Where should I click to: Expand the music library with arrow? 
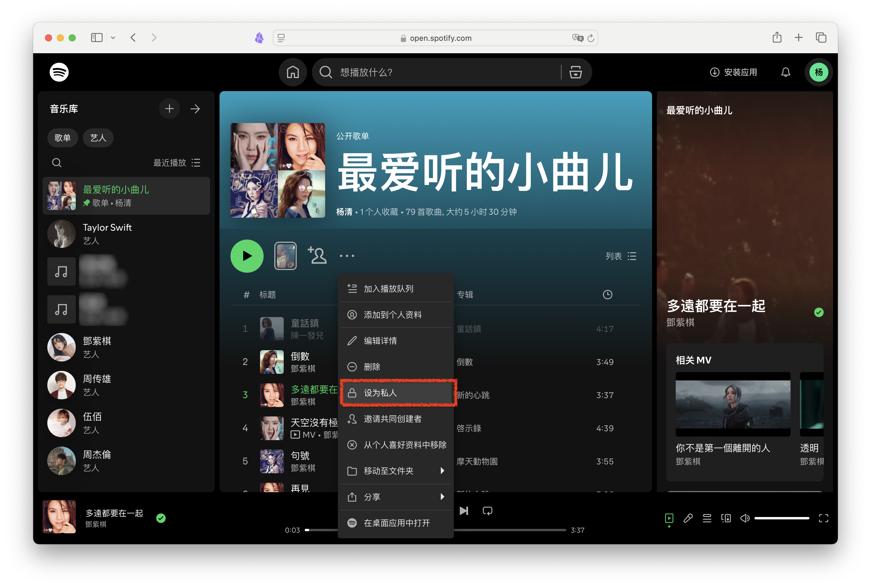click(x=195, y=109)
